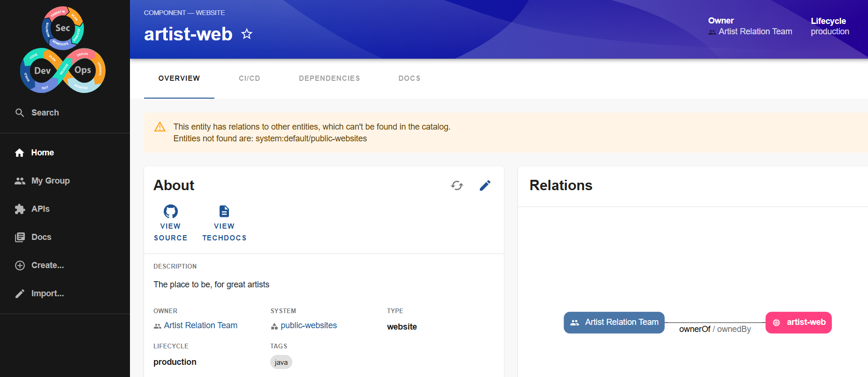Navigate to APIs in sidebar
Image resolution: width=868 pixels, height=377 pixels.
(40, 209)
